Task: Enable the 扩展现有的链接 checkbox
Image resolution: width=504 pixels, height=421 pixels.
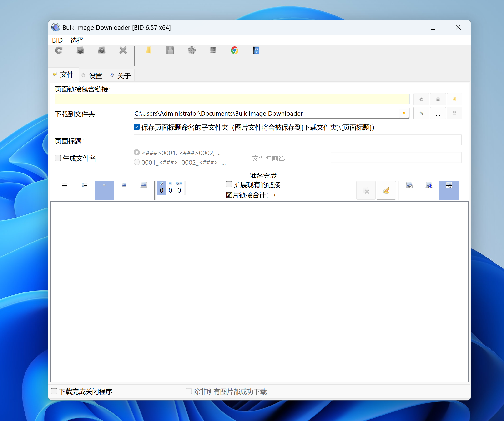Action: [x=229, y=184]
